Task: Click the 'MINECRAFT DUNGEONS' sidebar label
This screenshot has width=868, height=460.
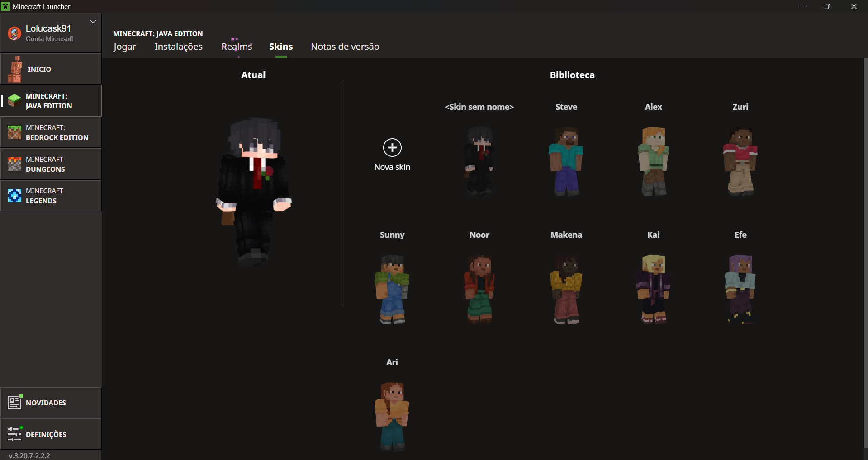Action: point(45,164)
